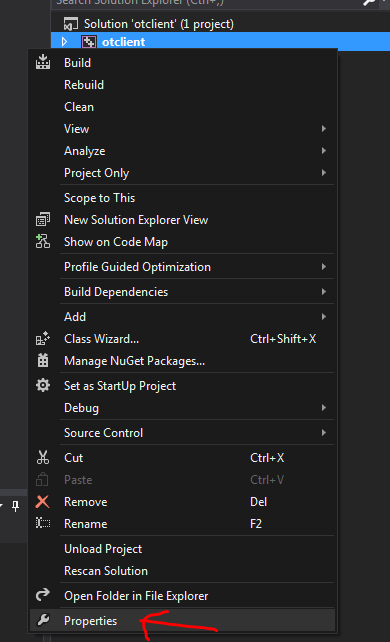Choose Build from the context menu
The width and height of the screenshot is (390, 642).
pyautogui.click(x=183, y=63)
